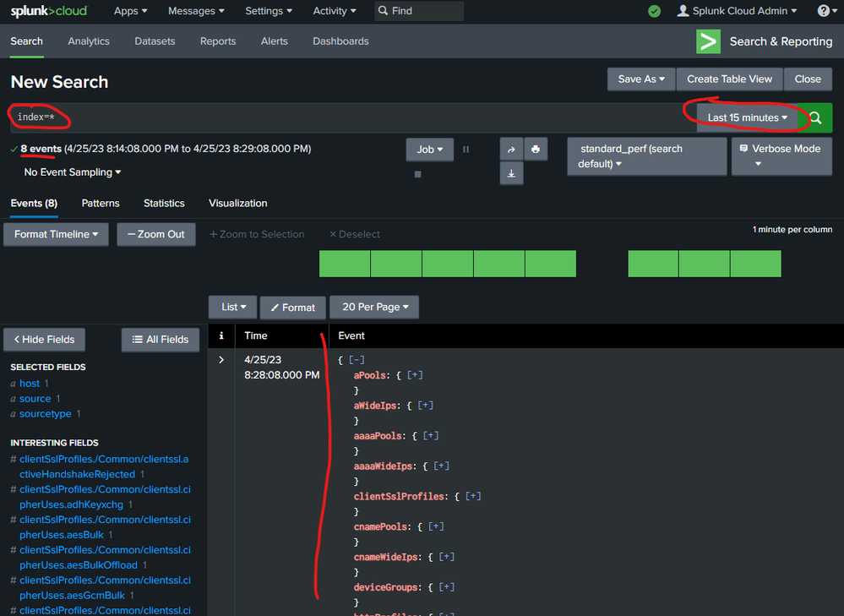Viewport: 844px width, 616px height.
Task: Click the pause job icon
Action: click(466, 150)
